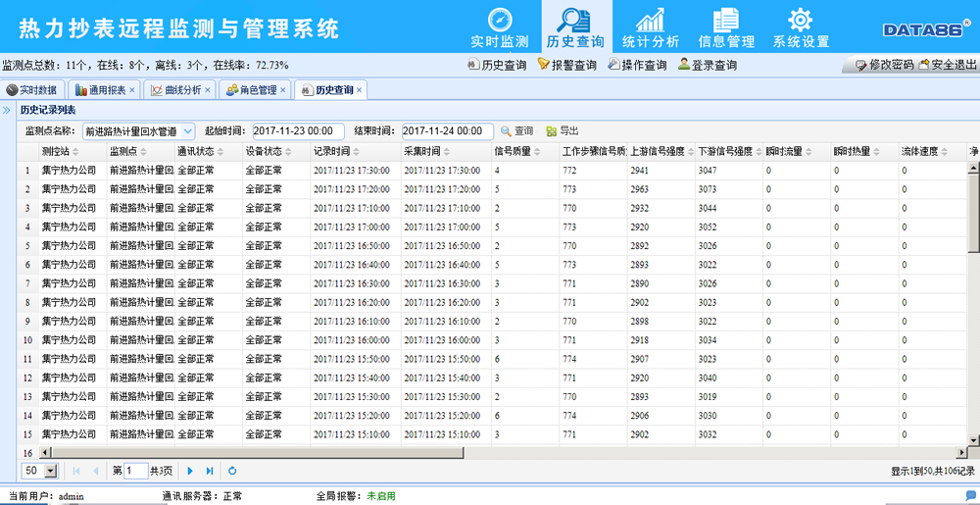Image resolution: width=980 pixels, height=505 pixels.
Task: Click 操作查询 operation query
Action: click(x=637, y=66)
